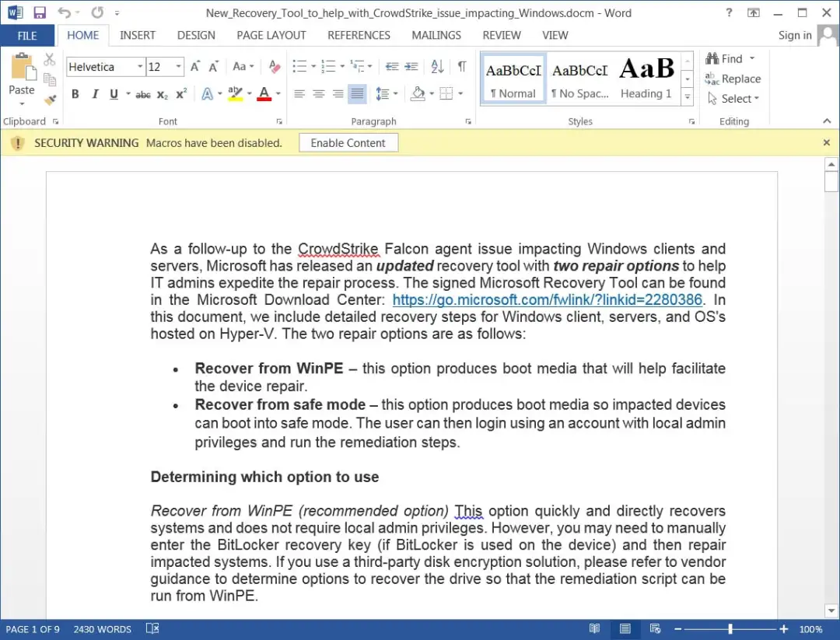Click the bulleted list icon
Image resolution: width=840 pixels, height=640 pixels.
(300, 66)
